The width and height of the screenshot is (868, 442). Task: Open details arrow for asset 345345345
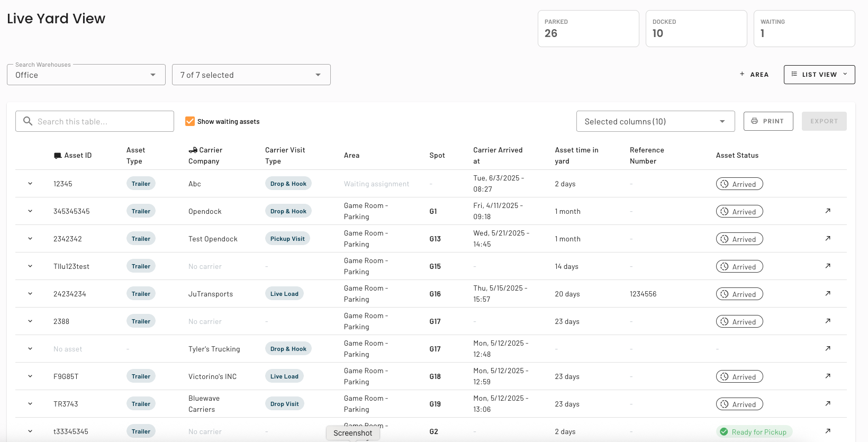[x=828, y=211]
